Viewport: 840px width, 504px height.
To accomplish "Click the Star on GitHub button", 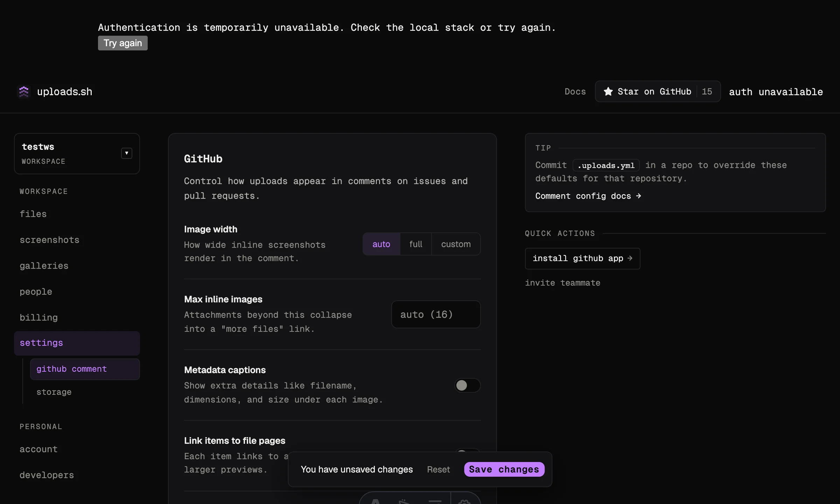I will pyautogui.click(x=658, y=91).
